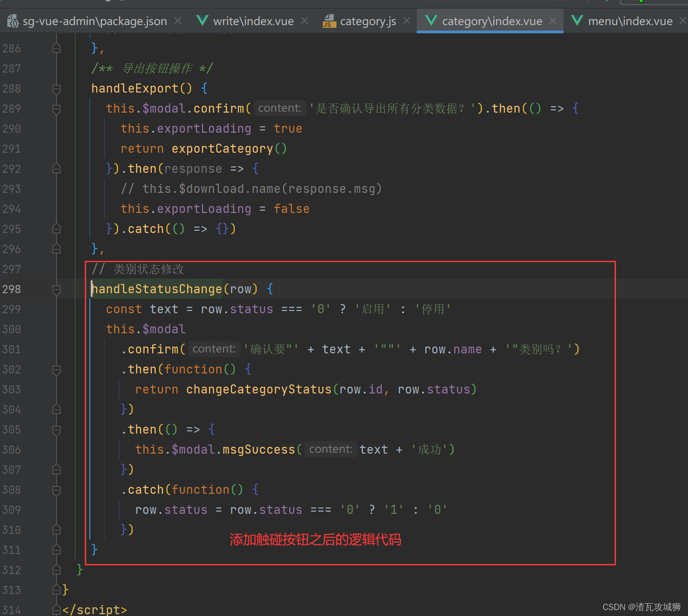688x616 pixels.
Task: Toggle fold end marker at line 310
Action: (57, 530)
